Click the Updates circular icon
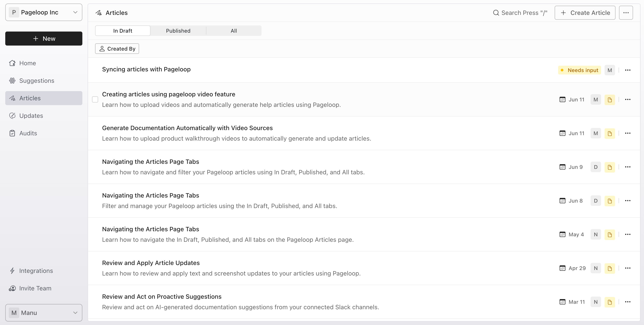Screen dimensions: 644x325 click(x=12, y=115)
